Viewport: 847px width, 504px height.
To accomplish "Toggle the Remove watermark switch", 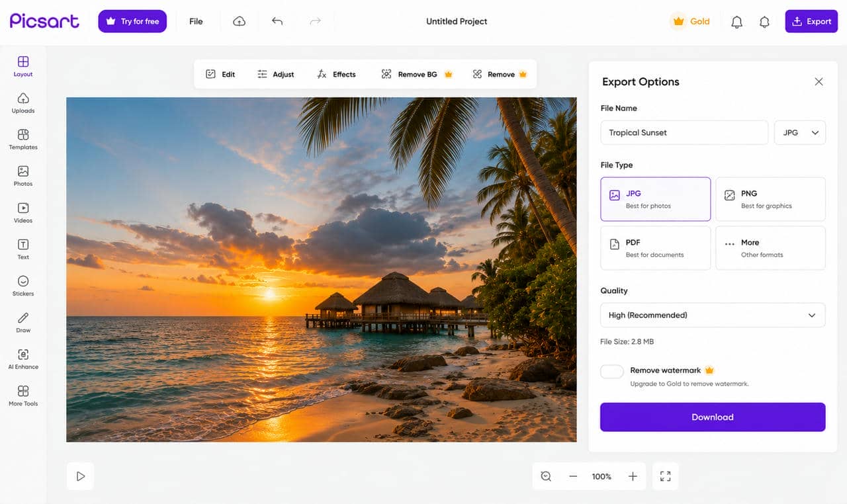I will 612,372.
